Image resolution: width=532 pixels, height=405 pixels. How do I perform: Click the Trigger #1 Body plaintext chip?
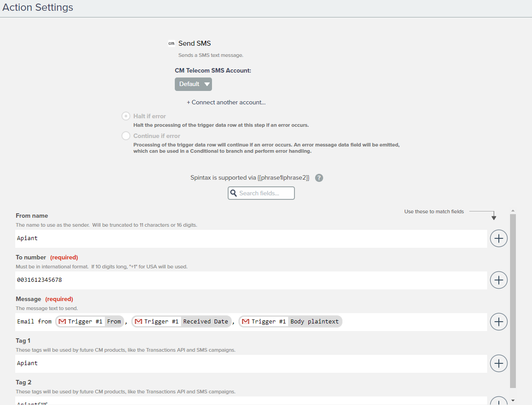[x=290, y=322]
